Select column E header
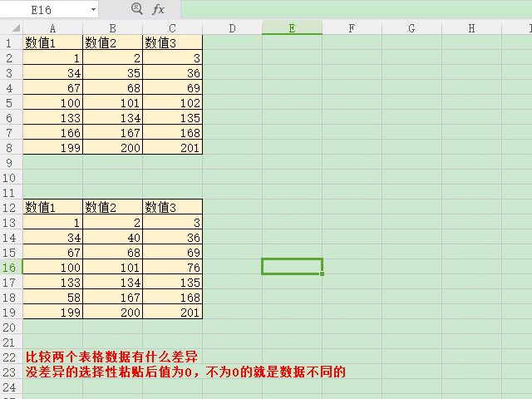The width and height of the screenshot is (532, 399). tap(292, 27)
